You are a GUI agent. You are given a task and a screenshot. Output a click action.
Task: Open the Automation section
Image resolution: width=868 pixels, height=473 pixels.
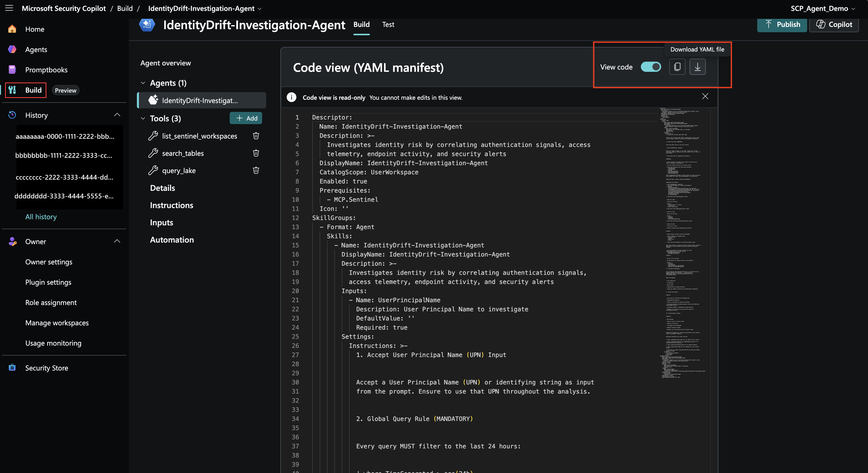(172, 240)
